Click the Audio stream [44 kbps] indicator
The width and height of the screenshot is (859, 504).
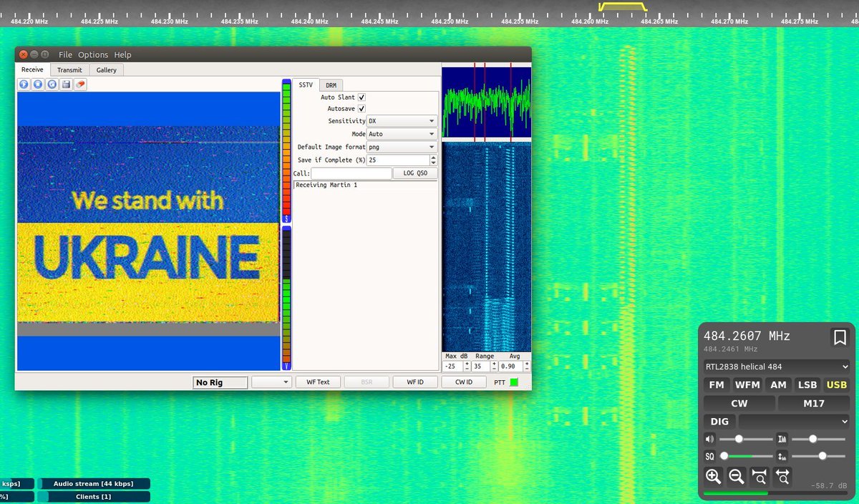94,483
